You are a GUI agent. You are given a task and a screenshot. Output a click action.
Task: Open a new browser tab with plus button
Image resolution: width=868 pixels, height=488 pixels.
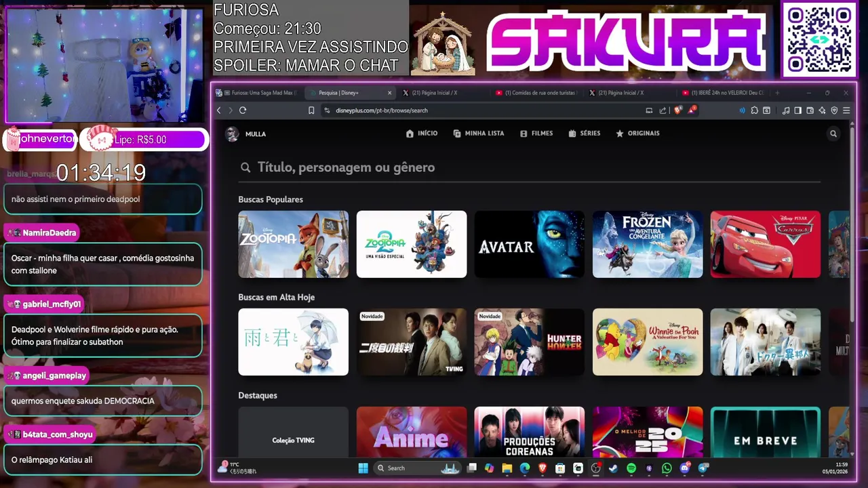click(777, 93)
